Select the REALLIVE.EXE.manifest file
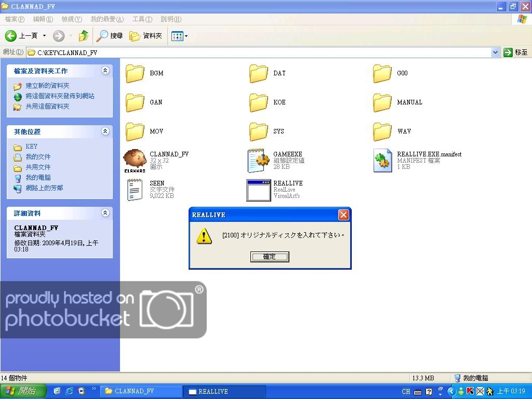Viewport: 532px width, 399px height. coord(417,160)
